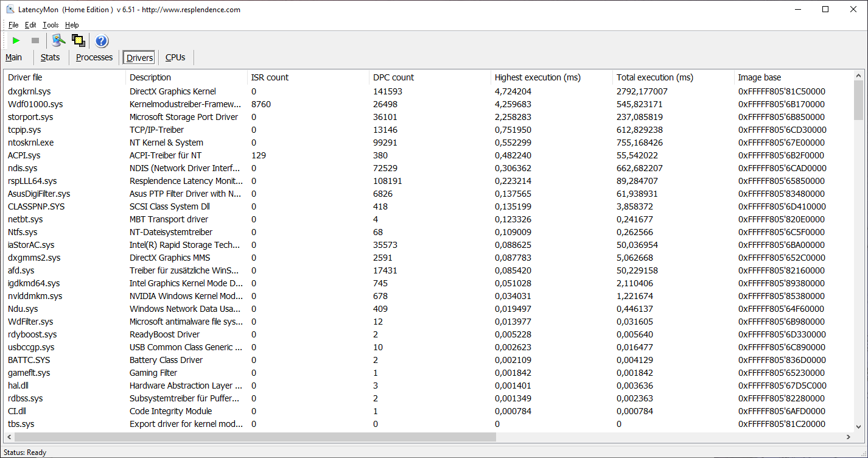Screen dimensions: 868x458
Task: Switch to the Stats tab
Action: pos(51,57)
